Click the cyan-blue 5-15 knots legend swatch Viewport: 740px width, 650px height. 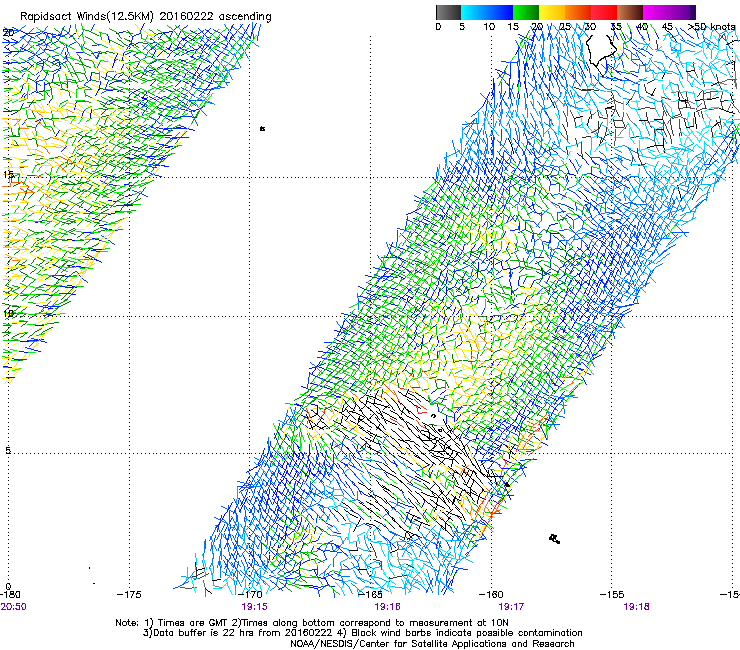point(487,12)
